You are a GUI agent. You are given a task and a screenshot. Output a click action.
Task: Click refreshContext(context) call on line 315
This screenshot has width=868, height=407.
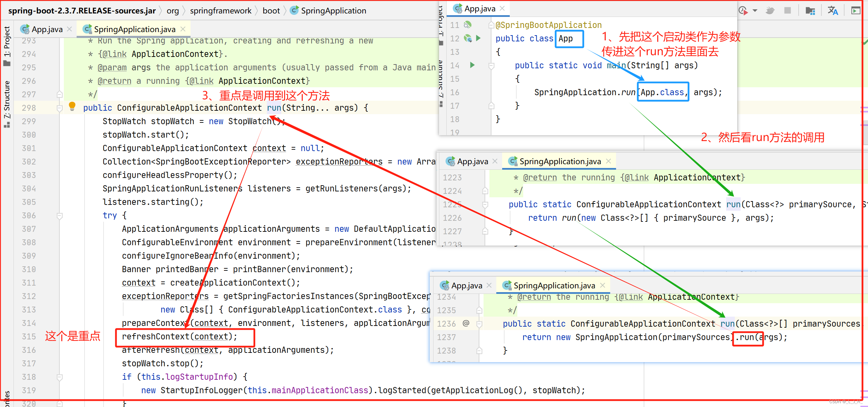pyautogui.click(x=179, y=337)
